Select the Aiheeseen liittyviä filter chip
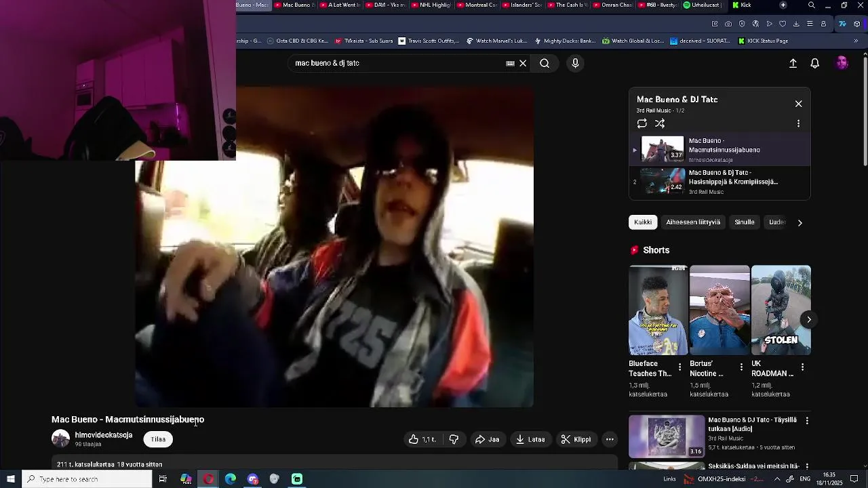Viewport: 868px width, 488px height. point(693,222)
